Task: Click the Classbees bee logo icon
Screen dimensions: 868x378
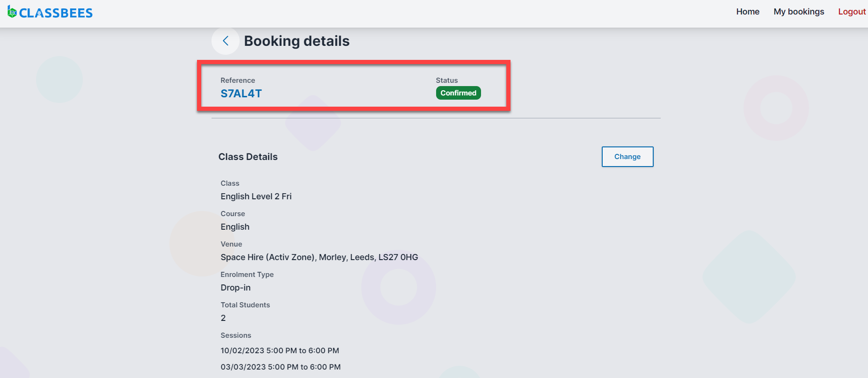Action: click(x=12, y=12)
